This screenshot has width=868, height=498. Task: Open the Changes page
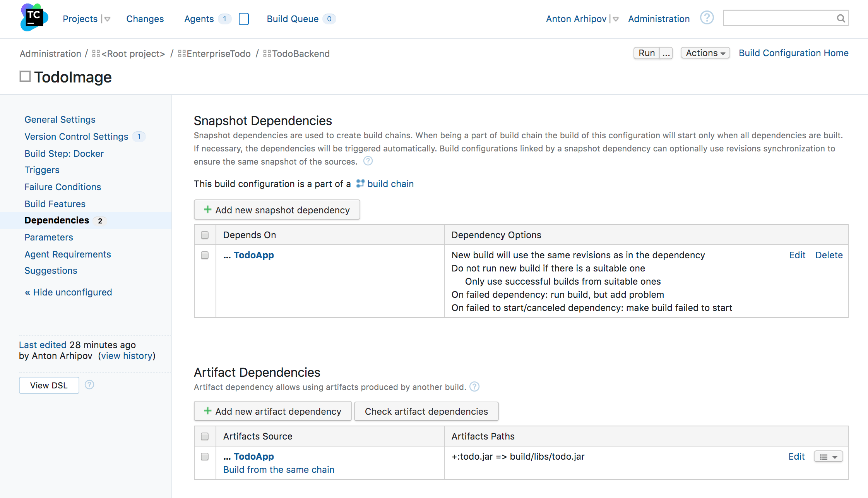point(145,19)
